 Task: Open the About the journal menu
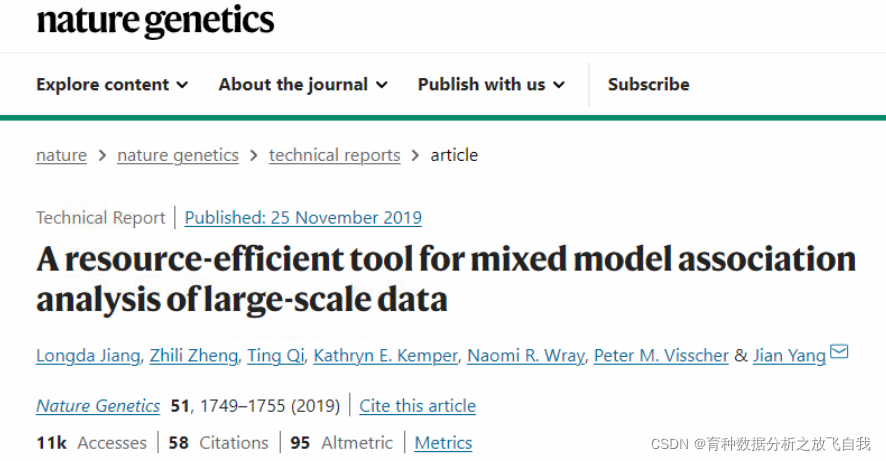303,85
